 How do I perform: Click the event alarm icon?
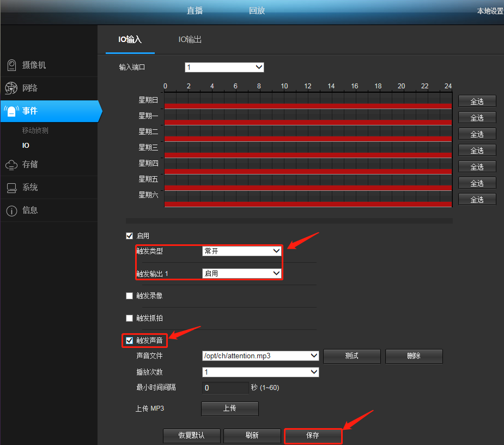[x=11, y=111]
